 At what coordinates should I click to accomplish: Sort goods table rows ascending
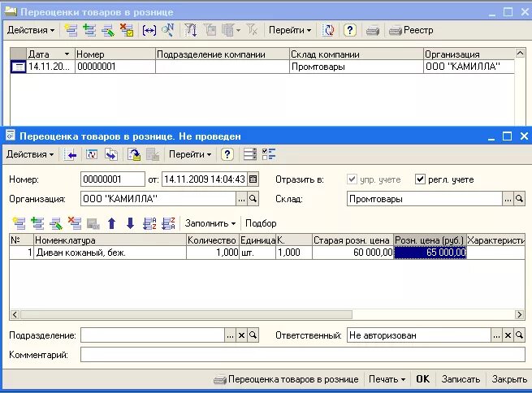(149, 223)
